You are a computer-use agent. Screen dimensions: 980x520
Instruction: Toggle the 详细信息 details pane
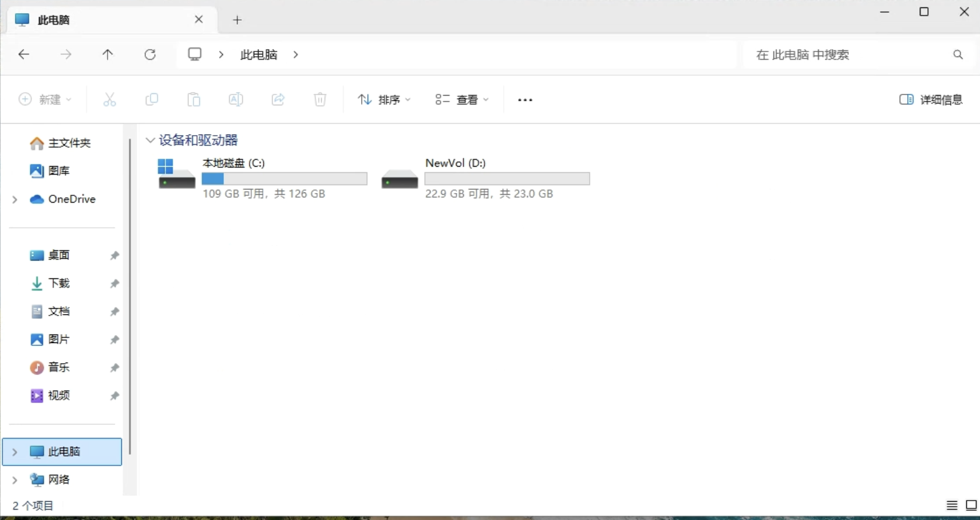point(931,100)
